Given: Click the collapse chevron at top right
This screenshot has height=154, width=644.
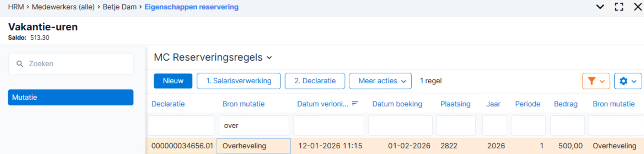Looking at the screenshot, I should pyautogui.click(x=600, y=7).
